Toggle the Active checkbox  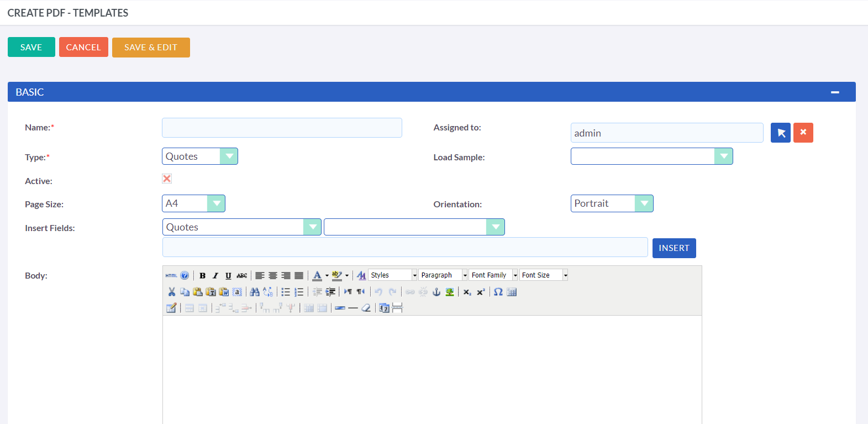click(x=167, y=179)
